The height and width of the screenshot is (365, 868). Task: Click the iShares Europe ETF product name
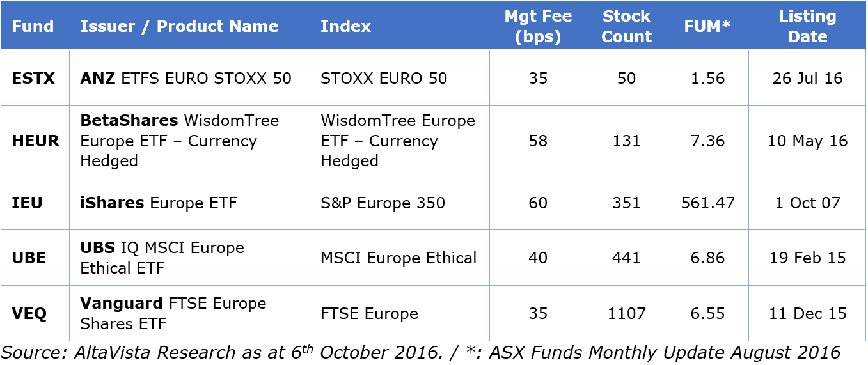click(104, 203)
